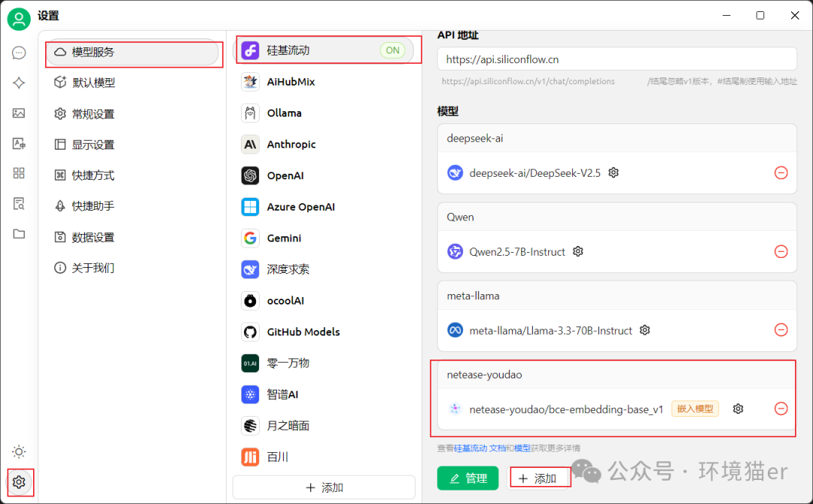Toggle the 硅基流动 ON badge

coord(392,50)
